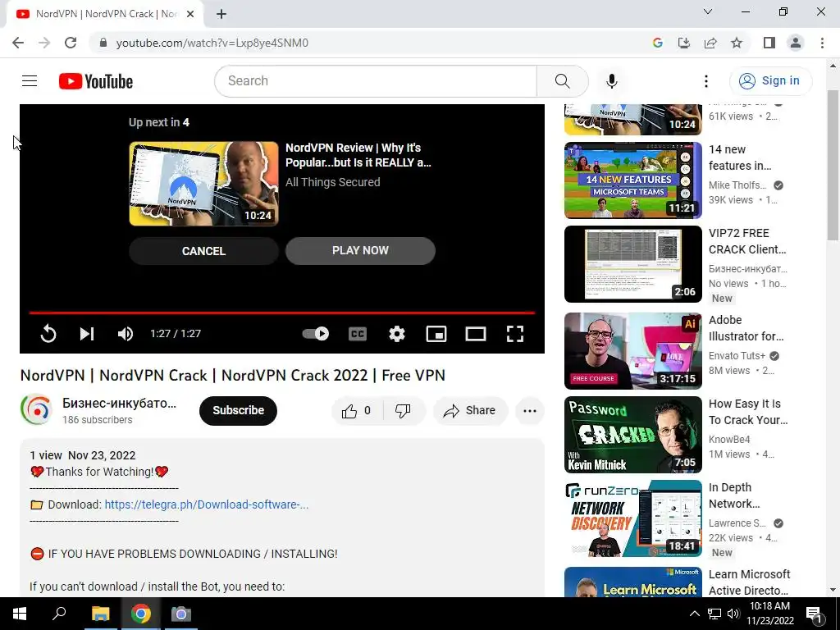Image resolution: width=840 pixels, height=630 pixels.
Task: Open the NordVPN Review up next thumbnail
Action: coord(203,183)
